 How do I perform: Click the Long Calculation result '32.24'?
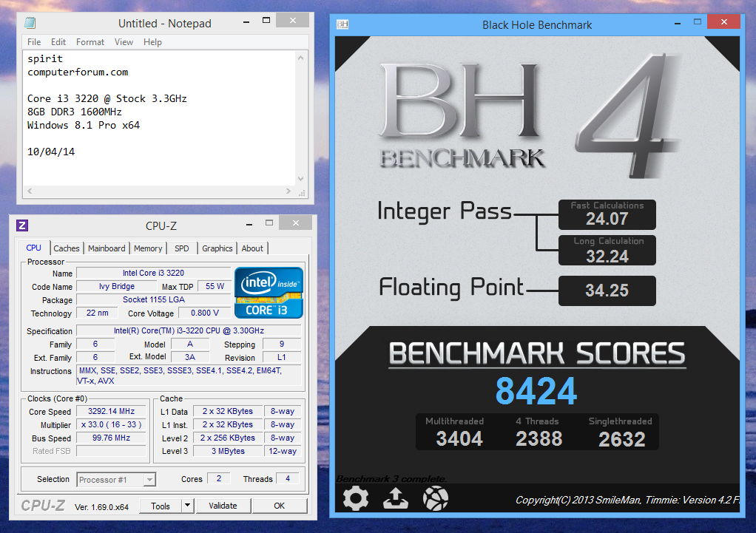pyautogui.click(x=607, y=257)
